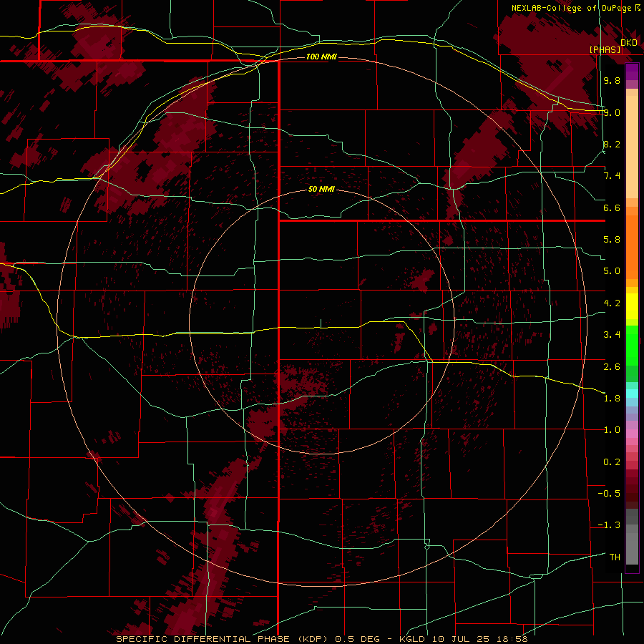Click the -0.5 legend value

point(609,494)
